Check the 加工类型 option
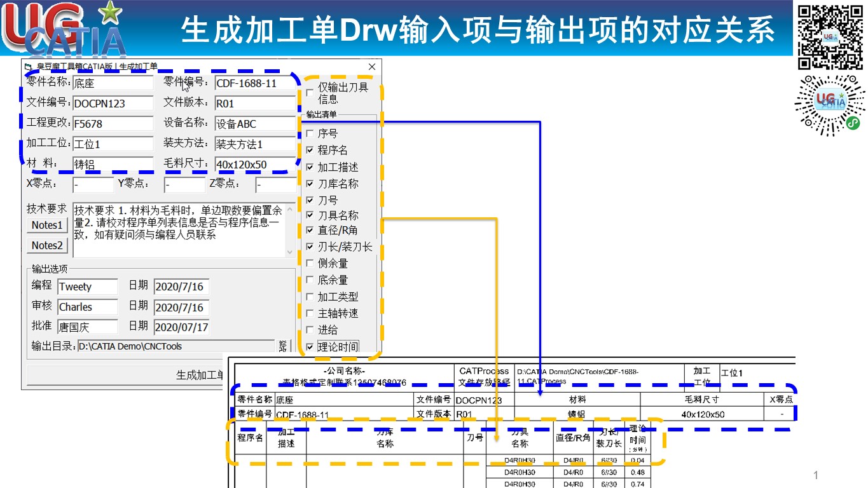The image size is (868, 488). pyautogui.click(x=310, y=297)
